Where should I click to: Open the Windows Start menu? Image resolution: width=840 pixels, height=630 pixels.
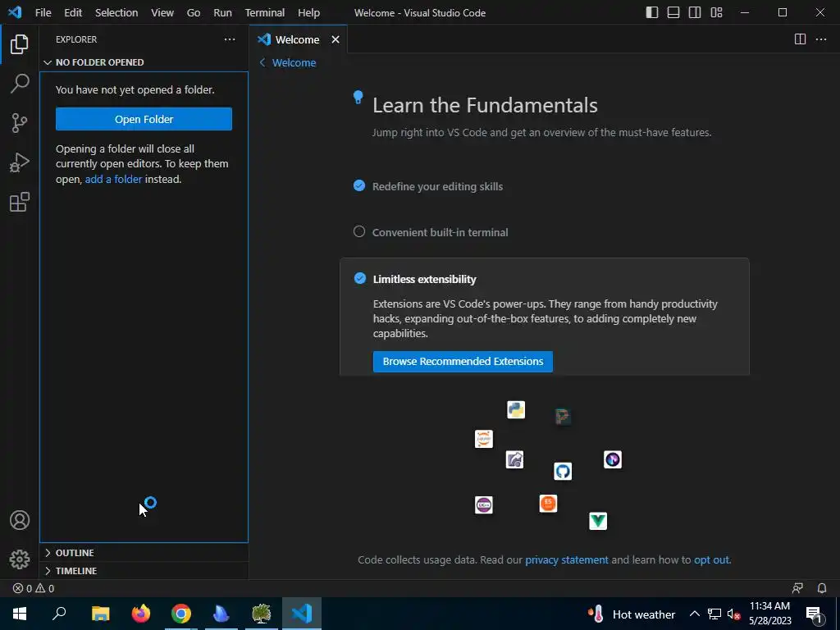pos(20,614)
